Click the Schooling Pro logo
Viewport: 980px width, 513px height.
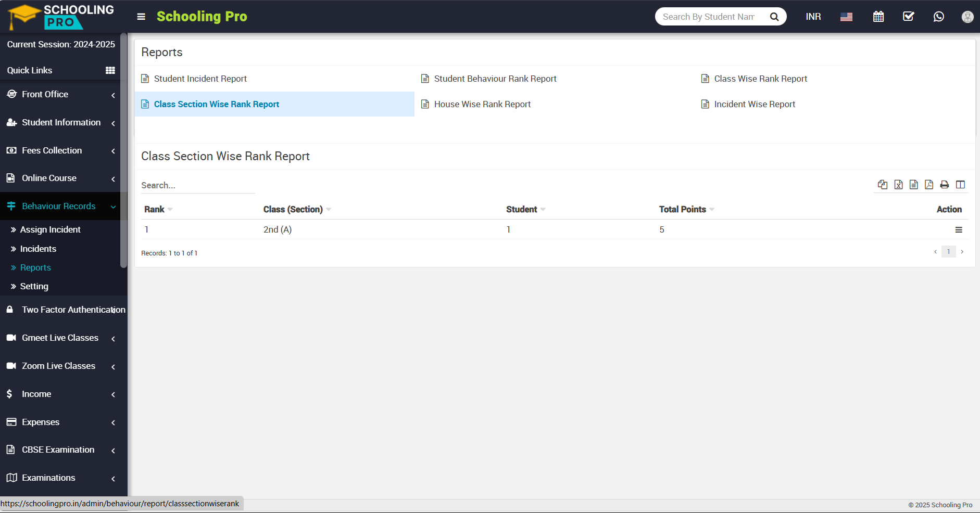point(61,17)
